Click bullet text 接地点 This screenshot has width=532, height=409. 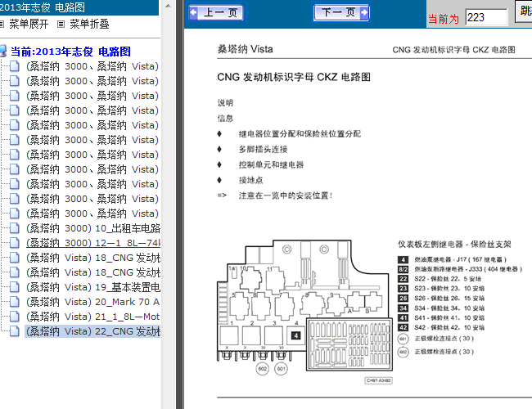point(251,180)
